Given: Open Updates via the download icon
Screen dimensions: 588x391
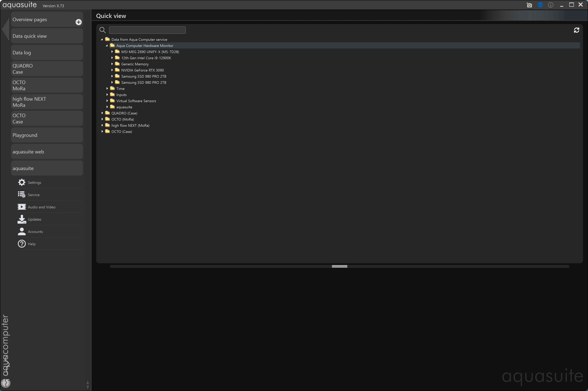Looking at the screenshot, I should pyautogui.click(x=22, y=219).
